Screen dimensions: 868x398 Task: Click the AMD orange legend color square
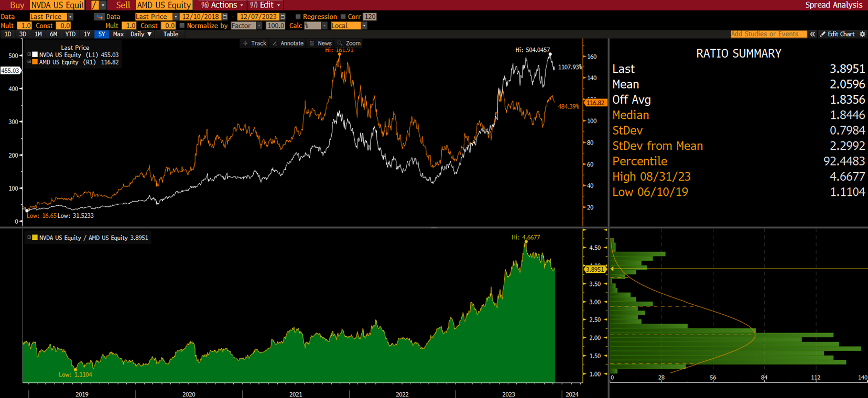(35, 62)
